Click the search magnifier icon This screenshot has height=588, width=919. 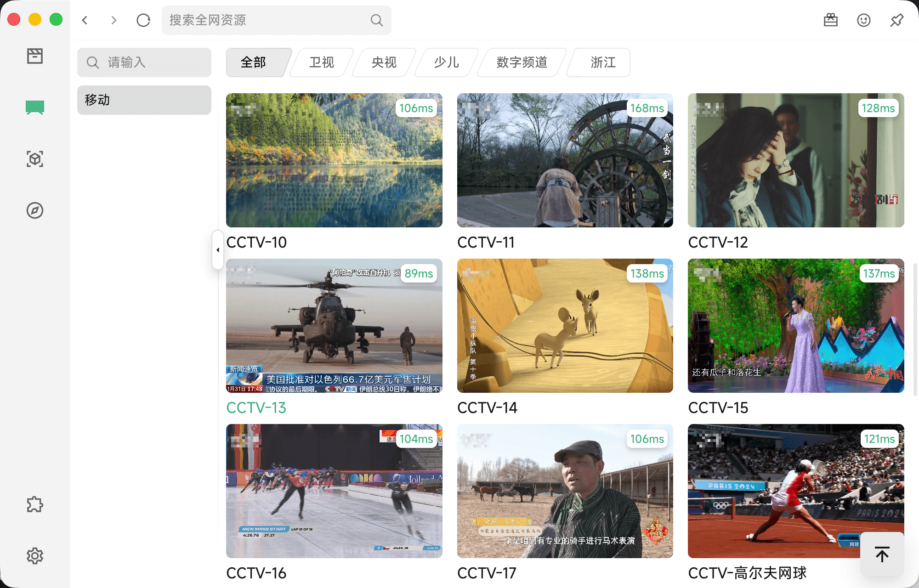pyautogui.click(x=376, y=20)
